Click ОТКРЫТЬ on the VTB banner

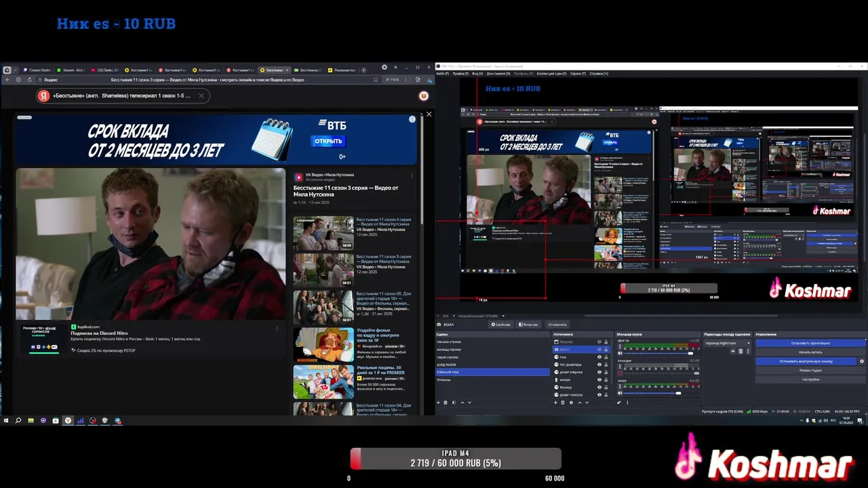(x=328, y=141)
